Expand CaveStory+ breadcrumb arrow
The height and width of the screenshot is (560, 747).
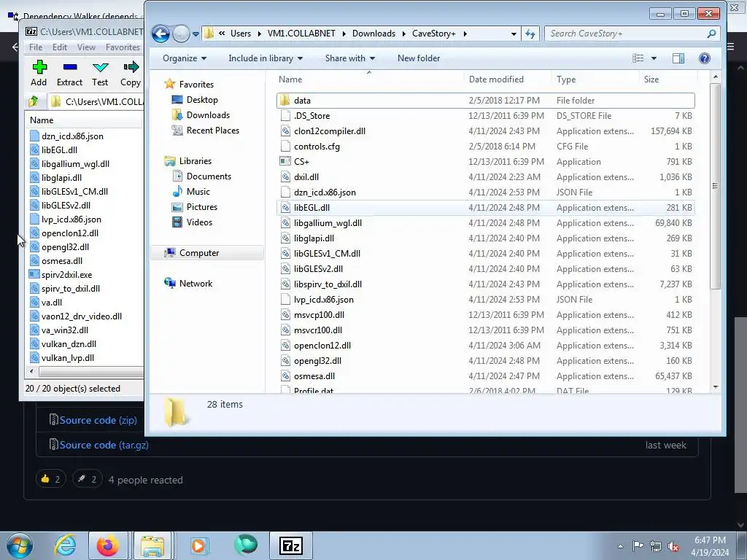pyautogui.click(x=465, y=34)
